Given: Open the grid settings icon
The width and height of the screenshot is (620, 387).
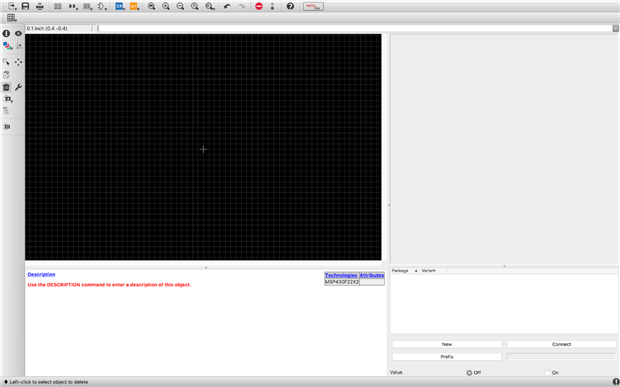Looking at the screenshot, I should (12, 18).
